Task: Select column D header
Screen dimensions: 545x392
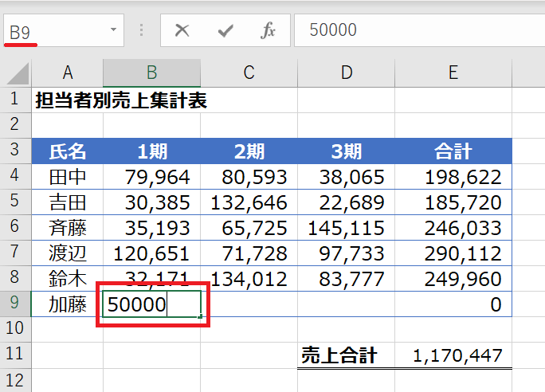Action: (346, 73)
